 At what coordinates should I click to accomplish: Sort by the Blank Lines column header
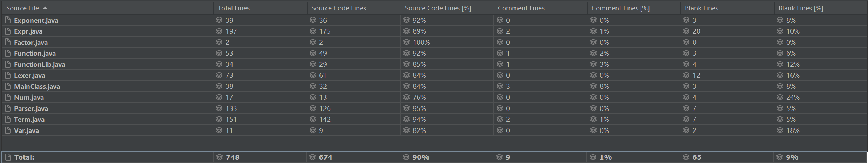point(701,8)
